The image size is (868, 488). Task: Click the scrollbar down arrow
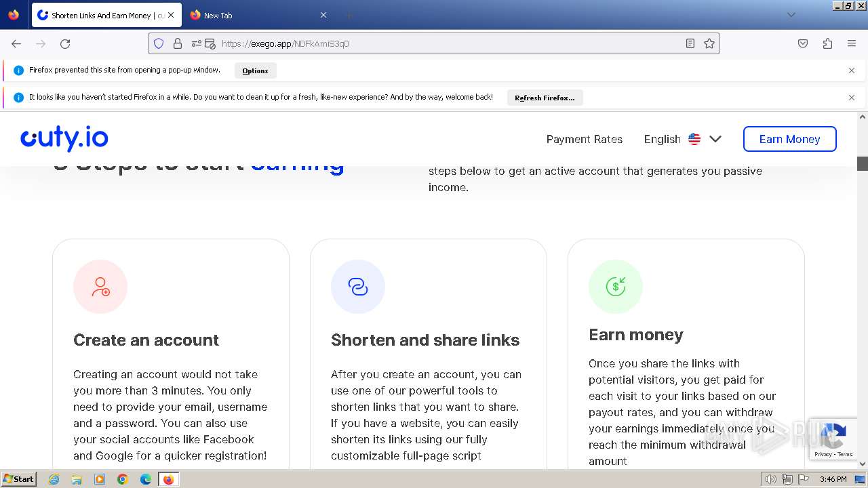[x=863, y=464]
